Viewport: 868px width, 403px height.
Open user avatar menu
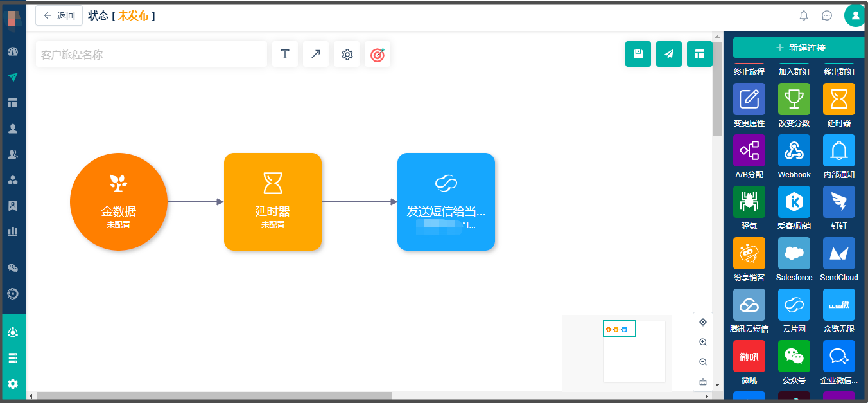[x=855, y=16]
